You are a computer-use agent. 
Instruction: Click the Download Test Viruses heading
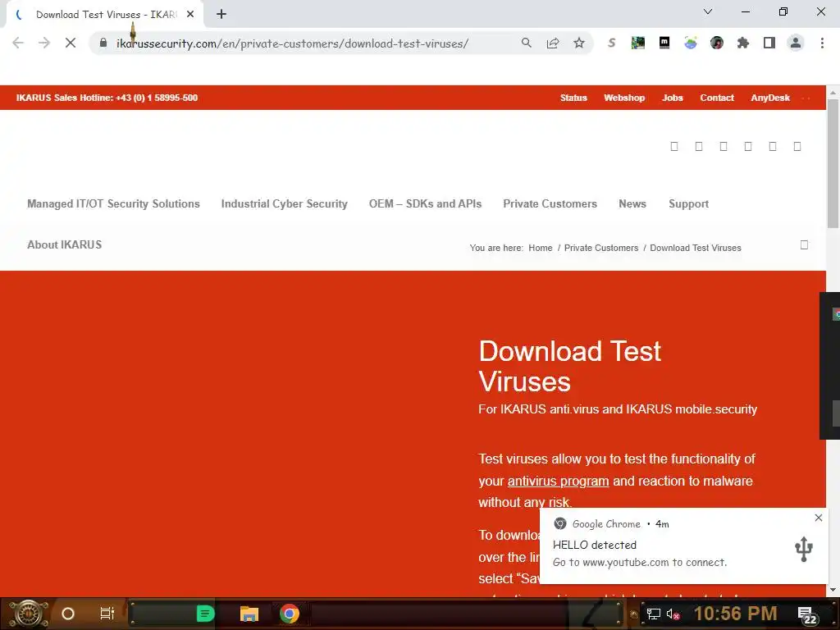coord(569,367)
